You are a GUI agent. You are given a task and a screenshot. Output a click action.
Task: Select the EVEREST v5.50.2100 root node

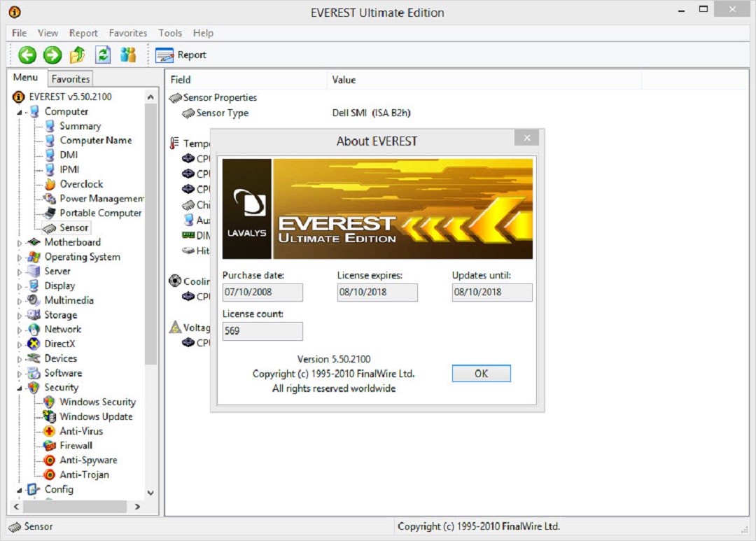coord(70,97)
